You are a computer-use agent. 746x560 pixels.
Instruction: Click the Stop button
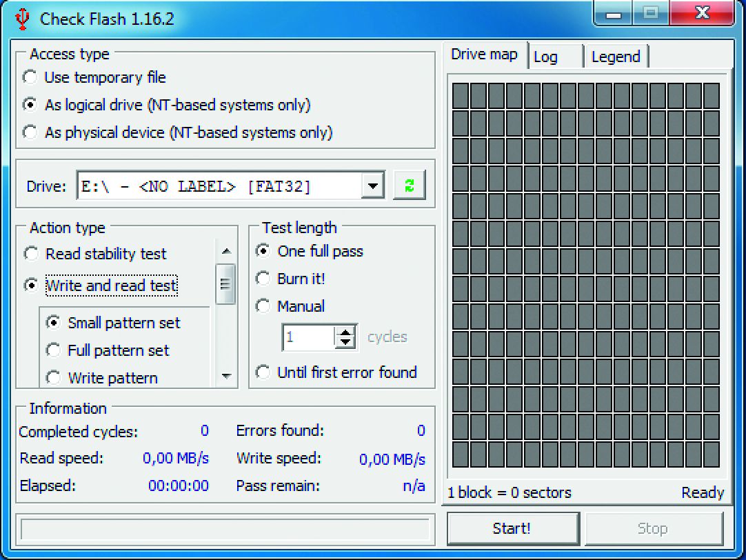[653, 528]
